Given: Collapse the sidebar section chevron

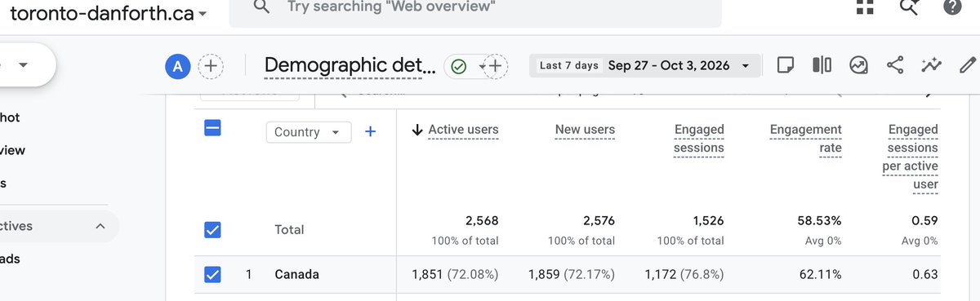Looking at the screenshot, I should point(100,226).
